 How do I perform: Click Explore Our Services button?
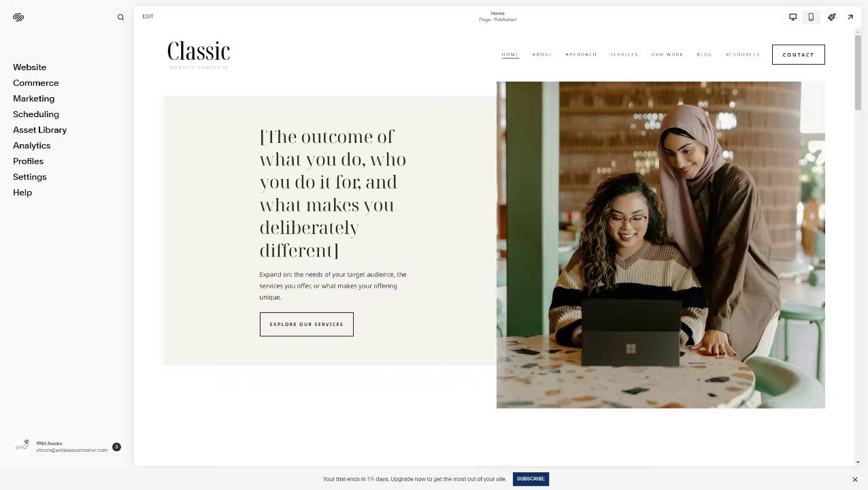pyautogui.click(x=307, y=325)
